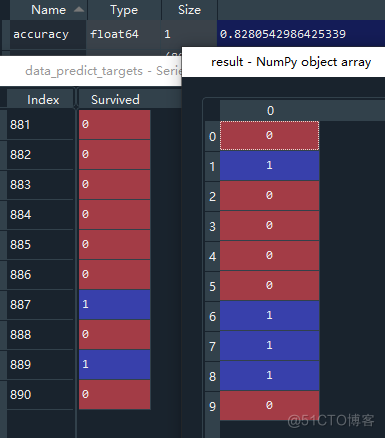Select the index 883 row label
The image size is (385, 438).
pyautogui.click(x=40, y=185)
